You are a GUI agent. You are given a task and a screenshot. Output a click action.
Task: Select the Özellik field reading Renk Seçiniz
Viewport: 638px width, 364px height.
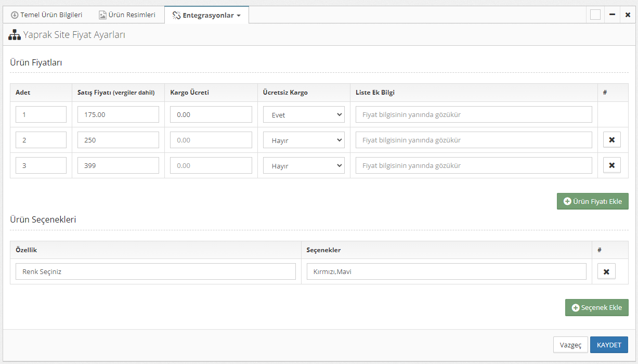[155, 271]
